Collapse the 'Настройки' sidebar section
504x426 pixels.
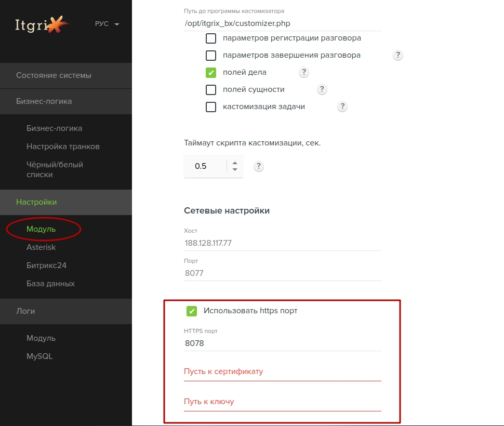point(66,202)
